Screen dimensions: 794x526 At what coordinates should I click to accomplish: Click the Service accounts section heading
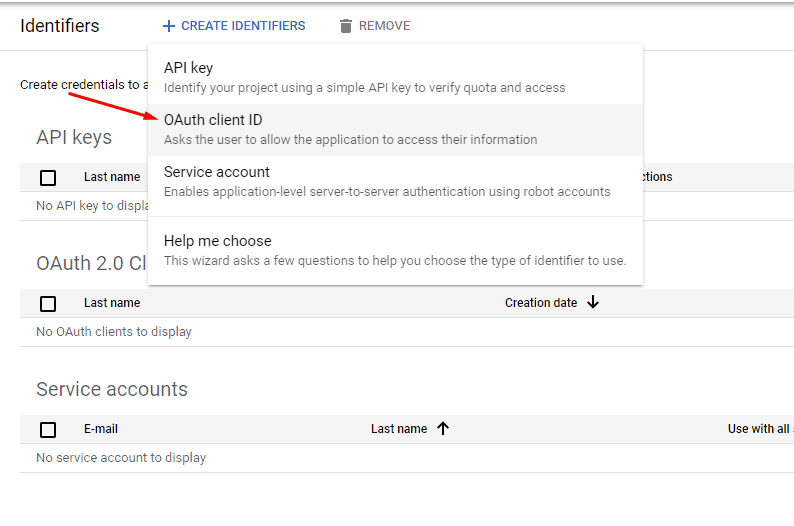coord(112,389)
